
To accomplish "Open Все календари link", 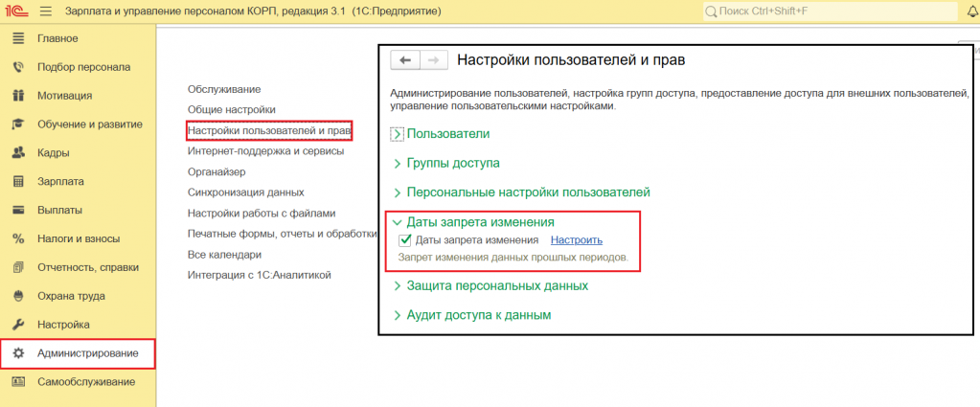I will click(x=224, y=255).
